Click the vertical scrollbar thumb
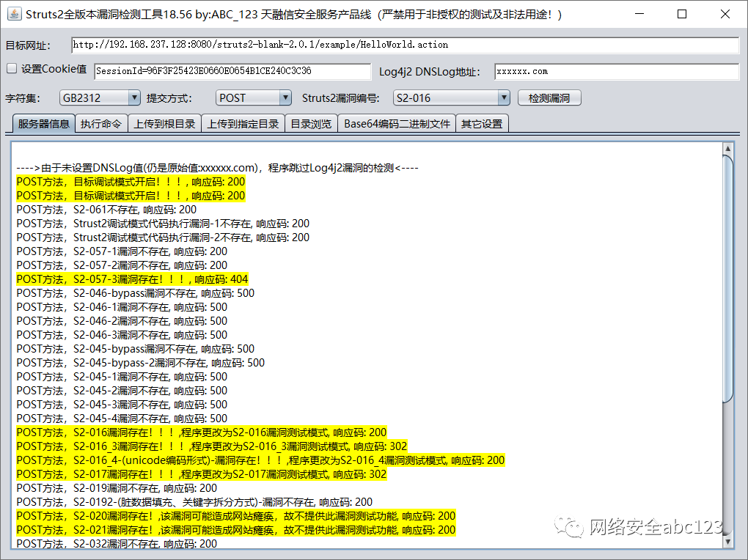The height and width of the screenshot is (560, 748). click(727, 279)
